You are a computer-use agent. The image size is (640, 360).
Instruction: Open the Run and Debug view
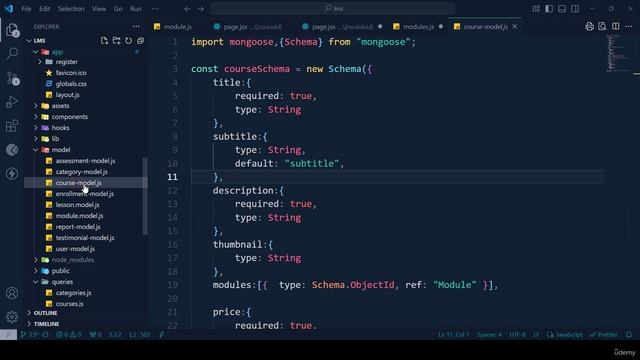click(12, 102)
